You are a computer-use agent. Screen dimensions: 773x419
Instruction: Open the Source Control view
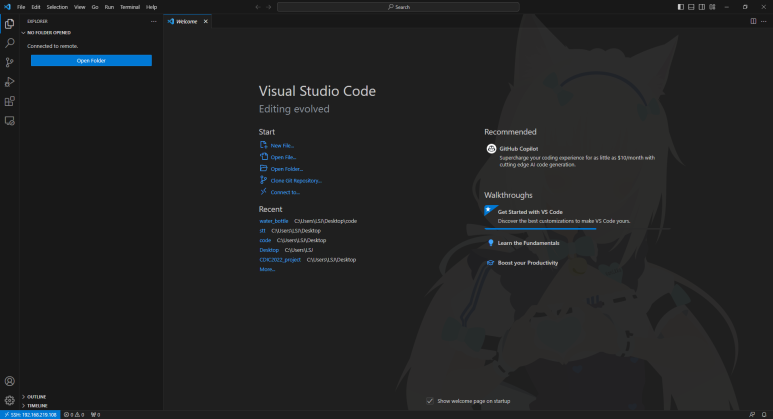point(9,63)
